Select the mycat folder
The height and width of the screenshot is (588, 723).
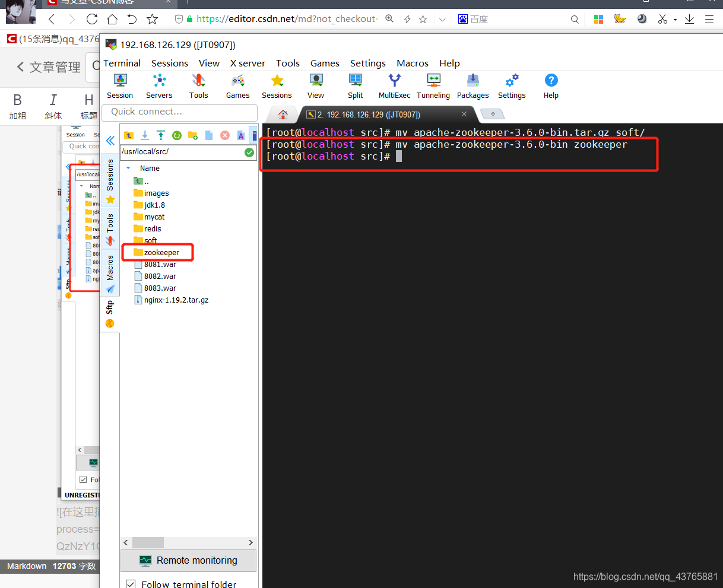tap(150, 217)
